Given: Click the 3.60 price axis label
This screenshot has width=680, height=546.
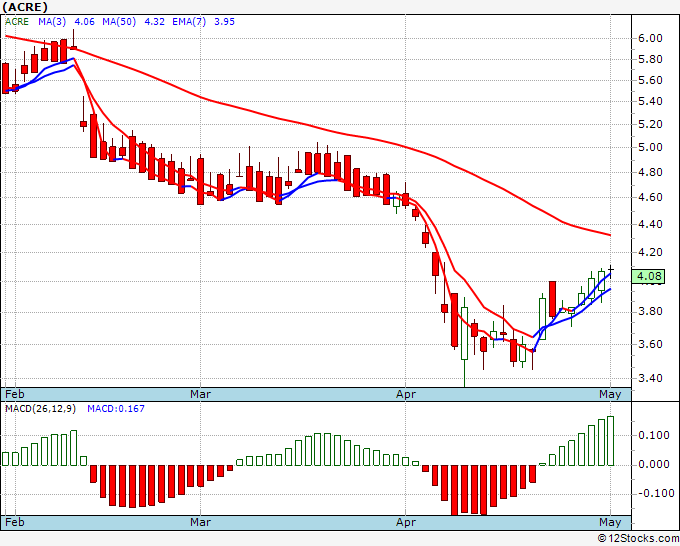Looking at the screenshot, I should pyautogui.click(x=650, y=345).
